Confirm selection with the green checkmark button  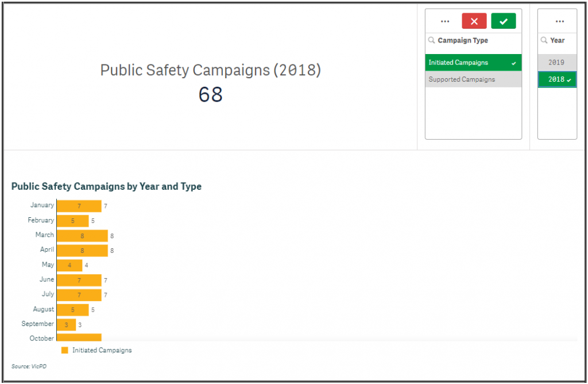pyautogui.click(x=504, y=21)
